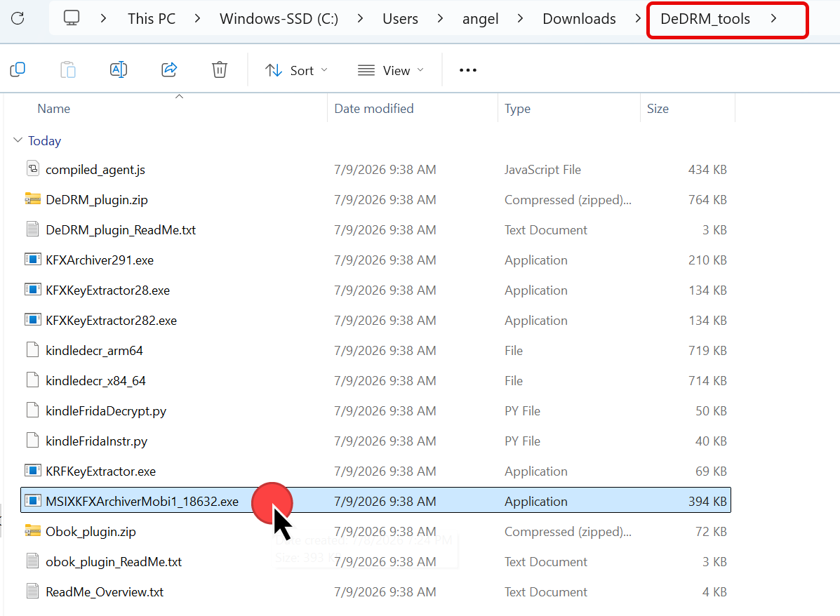Viewport: 840px width, 616px height.
Task: Select the kindleFridaDecrypt.py file name
Action: (x=105, y=411)
